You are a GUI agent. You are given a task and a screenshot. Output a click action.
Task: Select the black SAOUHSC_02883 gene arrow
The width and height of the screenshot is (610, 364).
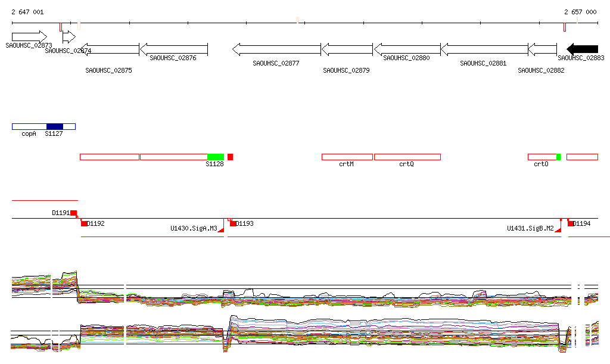point(583,49)
